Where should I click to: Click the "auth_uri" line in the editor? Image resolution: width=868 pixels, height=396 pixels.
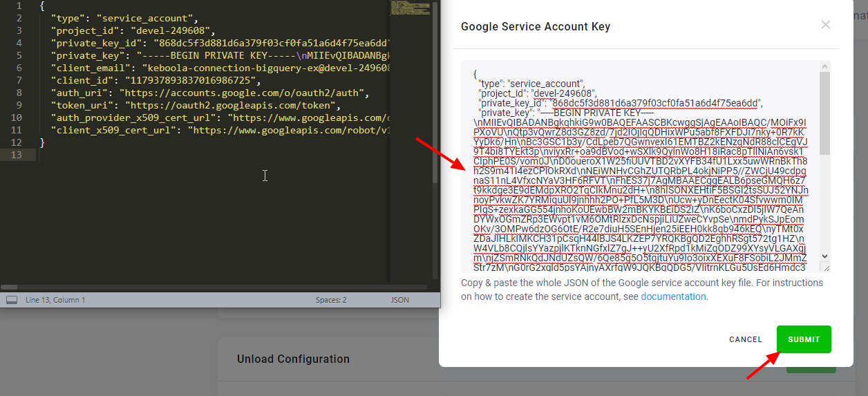(211, 93)
